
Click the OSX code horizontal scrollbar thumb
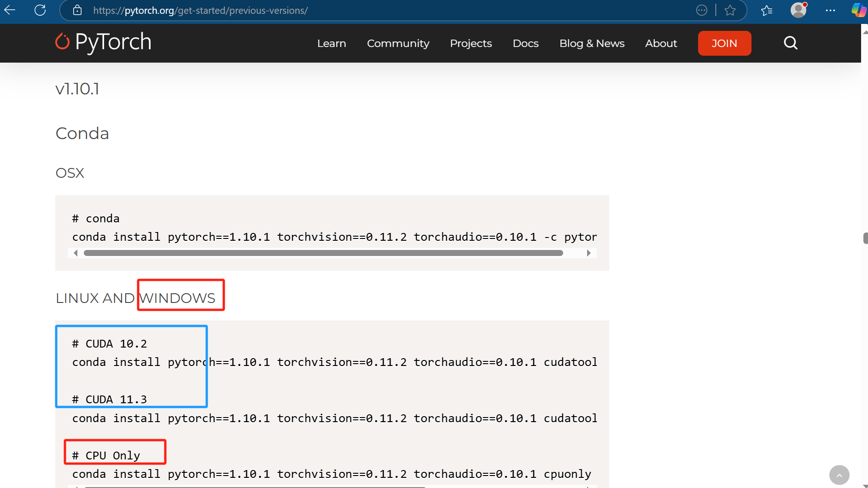323,253
